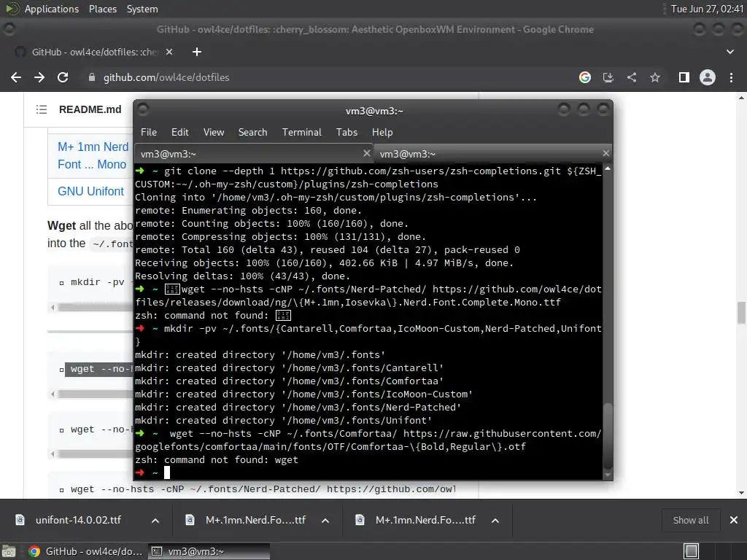
Task: Click the install app icon in the address bar
Action: click(608, 77)
